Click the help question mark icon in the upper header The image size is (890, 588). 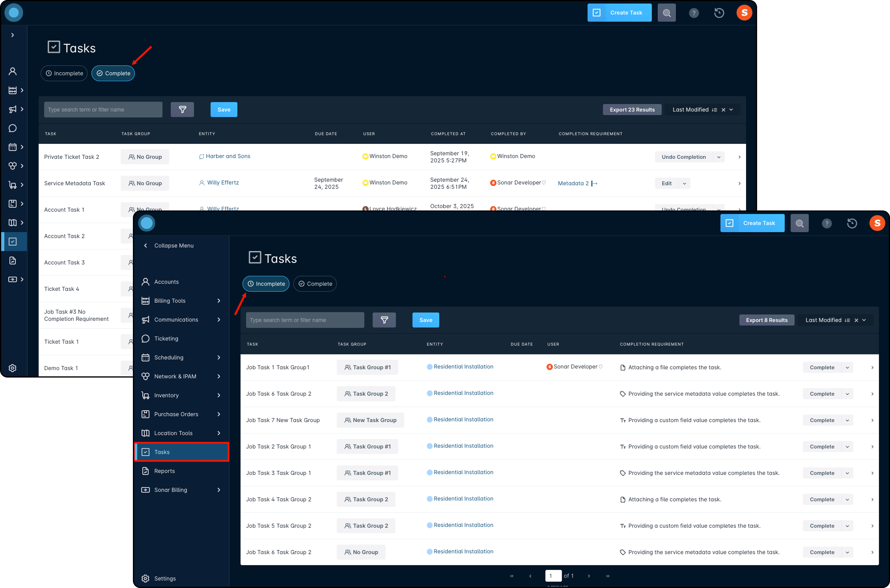pos(694,13)
